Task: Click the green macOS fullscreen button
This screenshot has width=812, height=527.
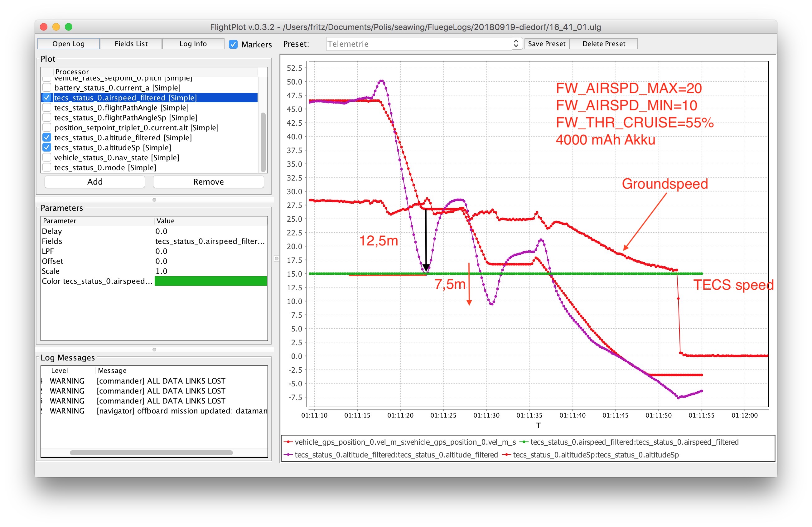Action: [x=69, y=27]
